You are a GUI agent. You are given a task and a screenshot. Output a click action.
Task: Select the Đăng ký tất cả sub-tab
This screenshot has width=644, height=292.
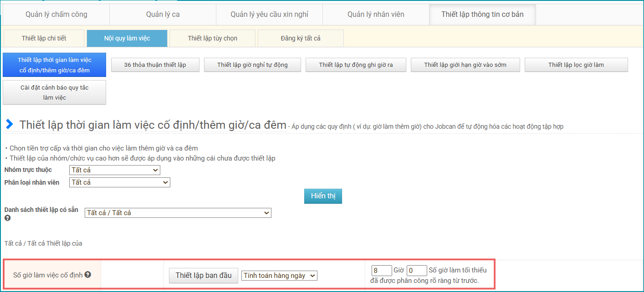tap(301, 38)
